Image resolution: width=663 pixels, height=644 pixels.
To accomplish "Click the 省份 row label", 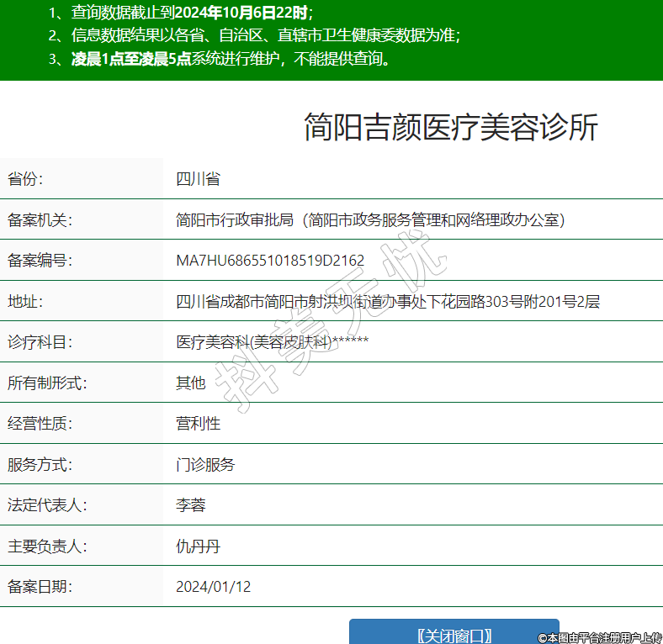I will tap(25, 179).
